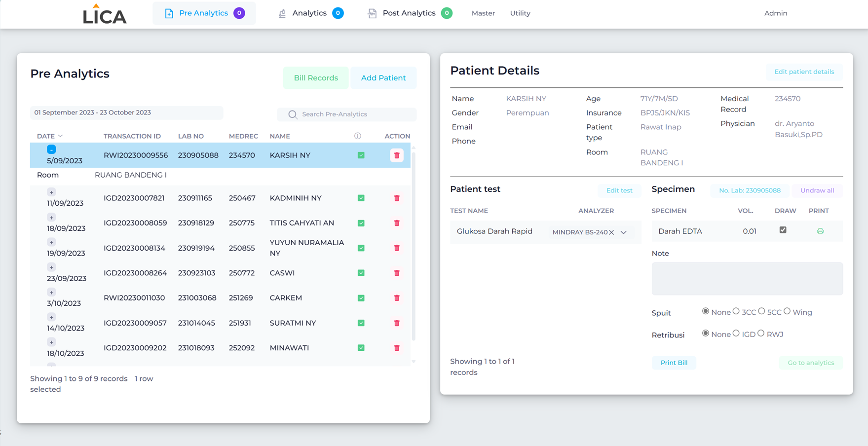Screen dimensions: 868x446
Task: Expand the 11/09/2023 KADMINIH NY row
Action: [x=51, y=192]
